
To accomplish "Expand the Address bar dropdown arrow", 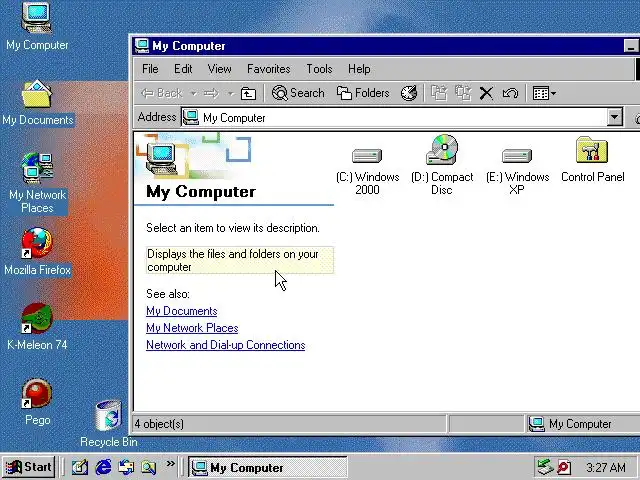I will pyautogui.click(x=614, y=118).
